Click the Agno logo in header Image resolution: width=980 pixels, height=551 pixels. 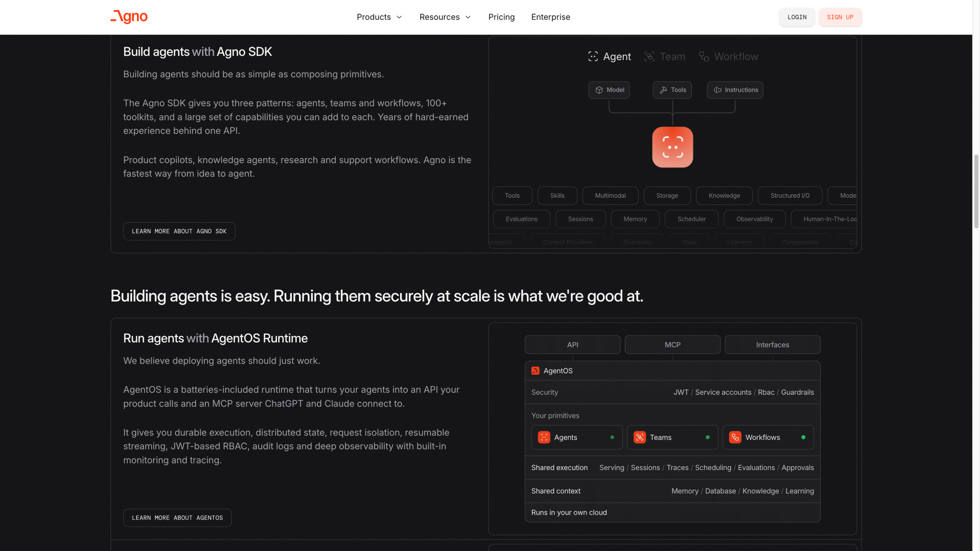[129, 17]
